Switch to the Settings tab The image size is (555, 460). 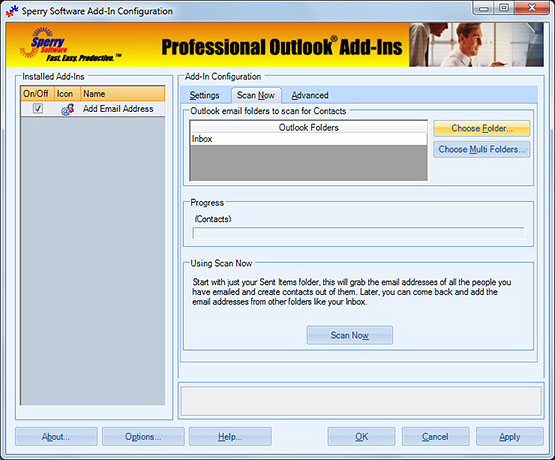coord(204,95)
